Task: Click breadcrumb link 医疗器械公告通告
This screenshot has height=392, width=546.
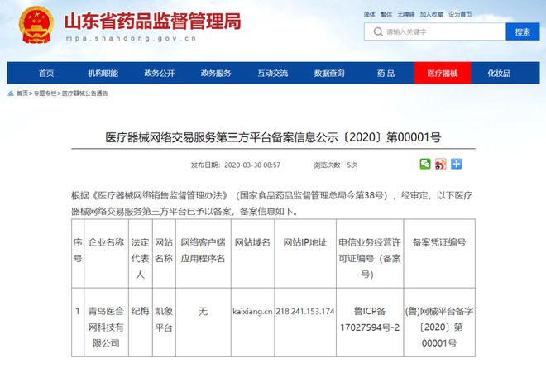Action: tap(85, 93)
